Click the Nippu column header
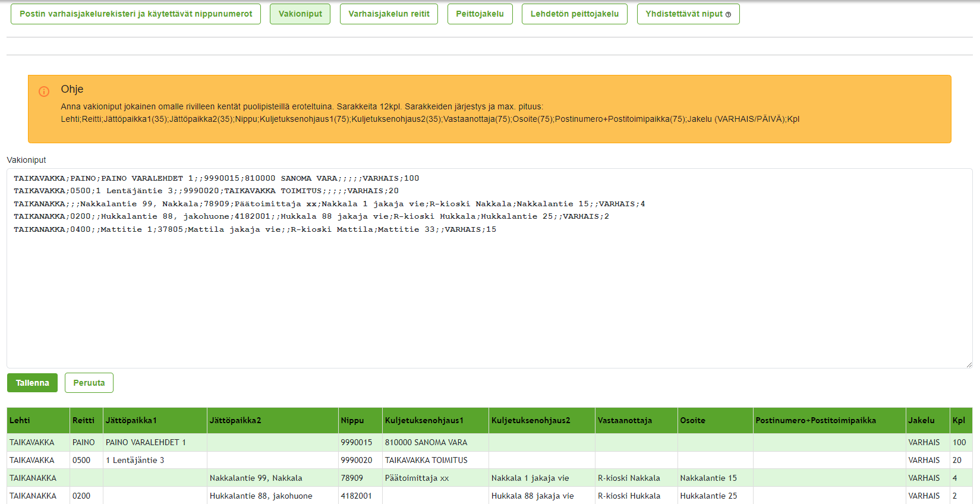The image size is (980, 504). pos(360,420)
